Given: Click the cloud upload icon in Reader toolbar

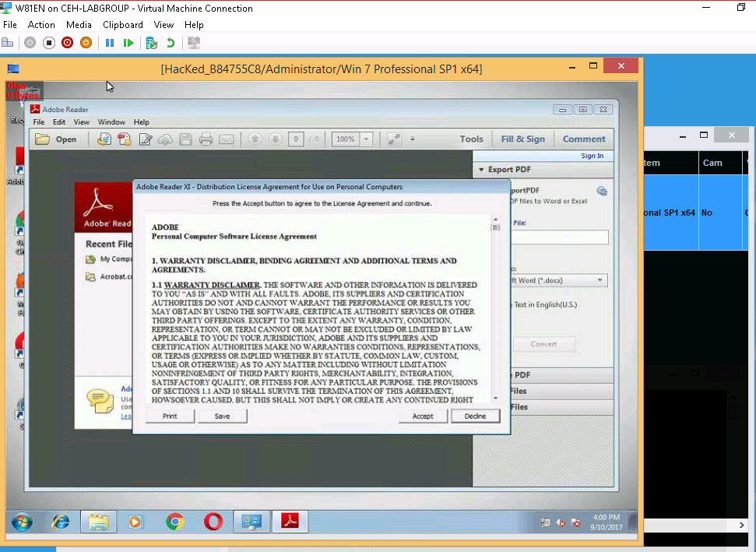Looking at the screenshot, I should [x=165, y=139].
